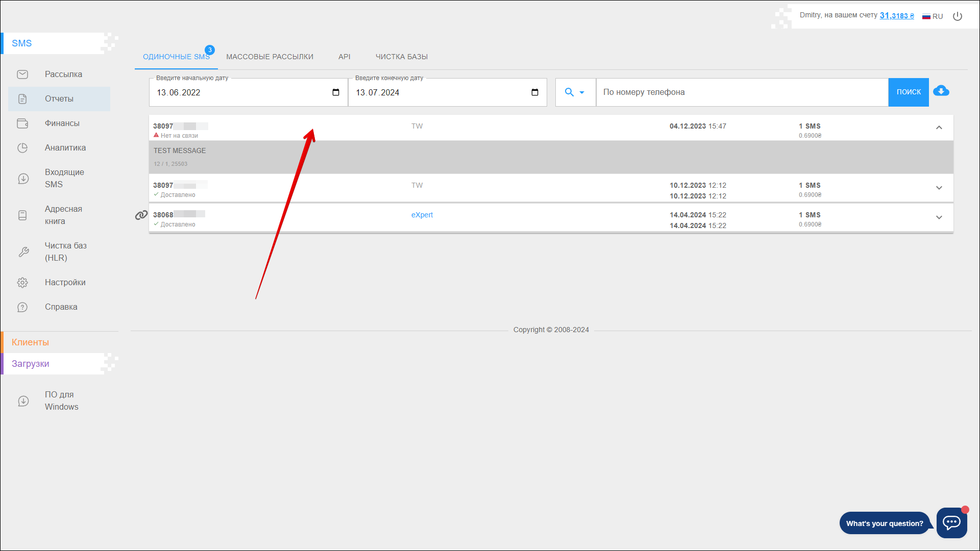Click the cloud download export icon
Screen dimensions: 980x551
(x=941, y=91)
